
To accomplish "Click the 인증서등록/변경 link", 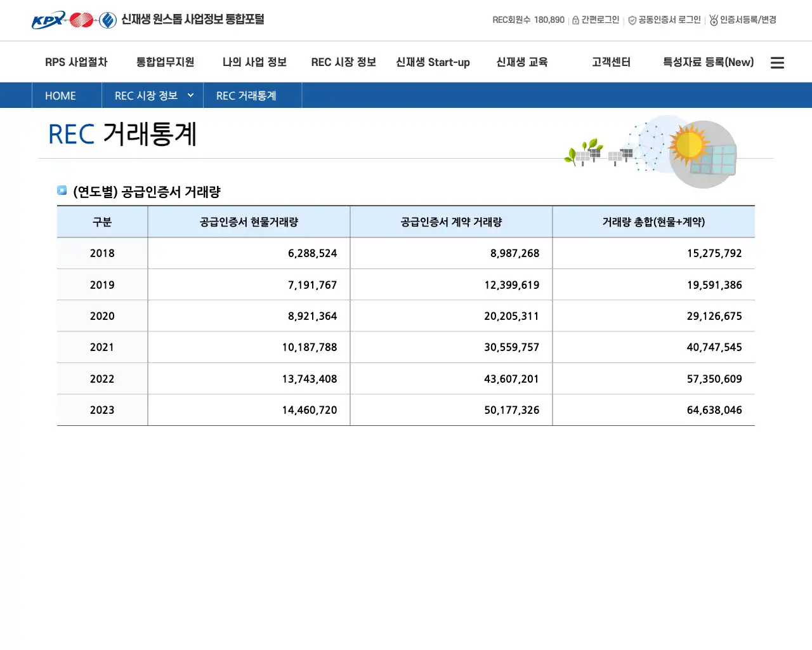I will tap(748, 20).
